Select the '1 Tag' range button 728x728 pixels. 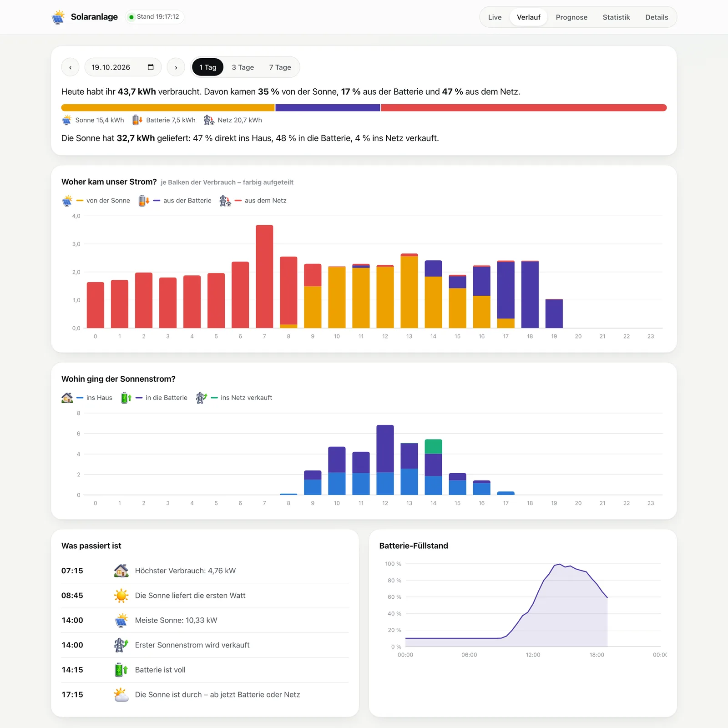[x=208, y=67]
